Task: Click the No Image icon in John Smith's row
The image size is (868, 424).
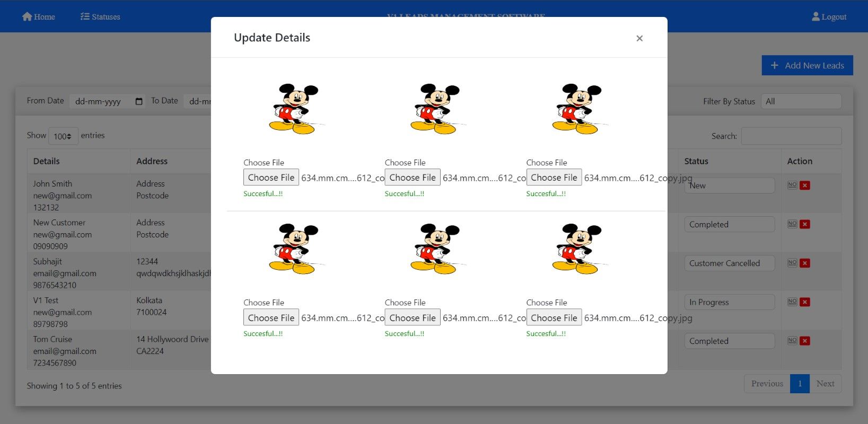Action: (x=792, y=185)
